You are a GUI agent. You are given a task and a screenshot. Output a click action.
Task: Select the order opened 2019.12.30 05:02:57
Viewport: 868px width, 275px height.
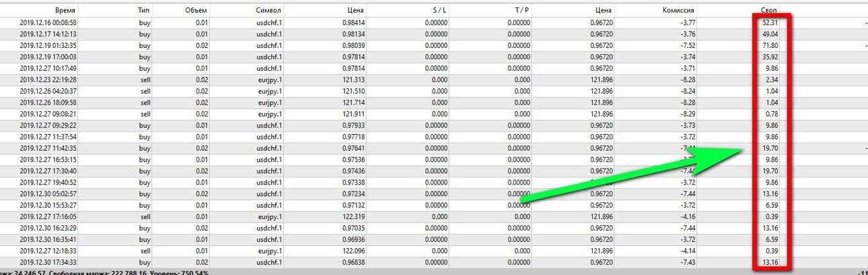click(x=434, y=195)
